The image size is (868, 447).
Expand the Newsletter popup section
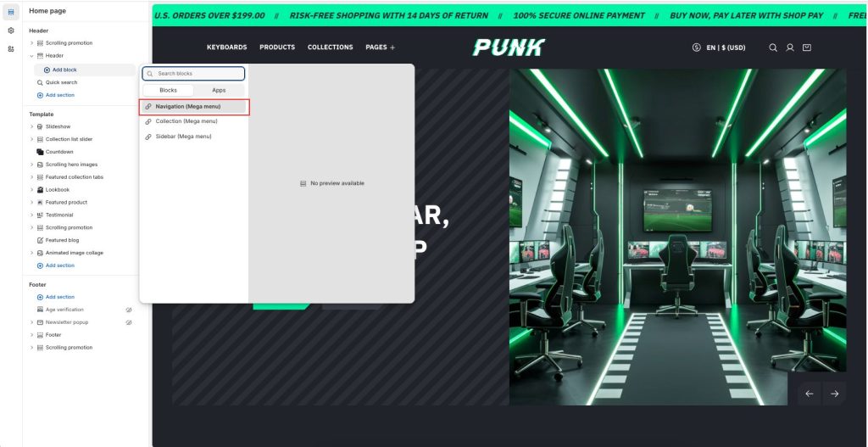(31, 322)
